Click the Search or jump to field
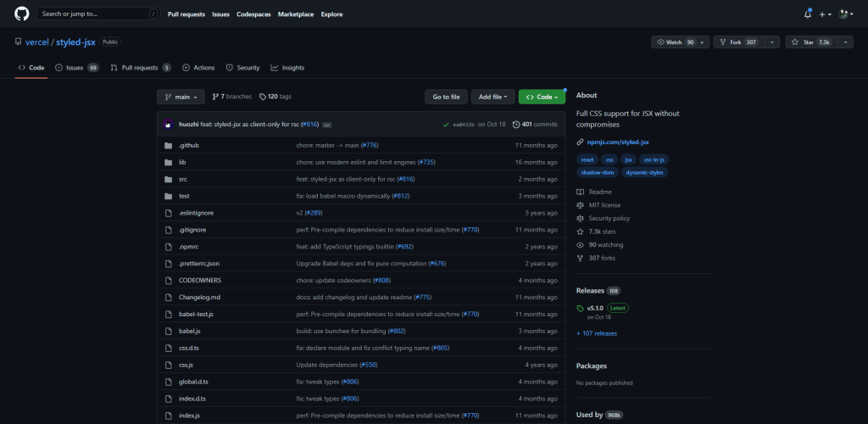This screenshot has height=424, width=868. pos(98,14)
